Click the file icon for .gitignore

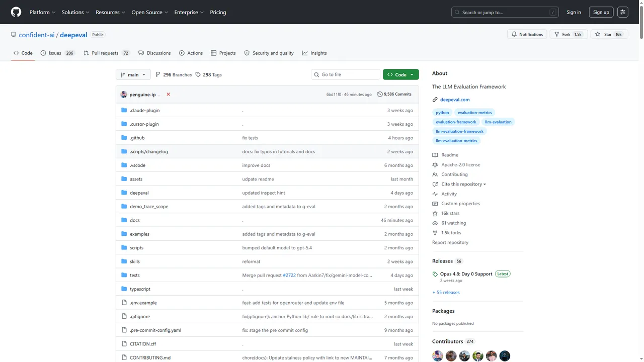coord(124,316)
